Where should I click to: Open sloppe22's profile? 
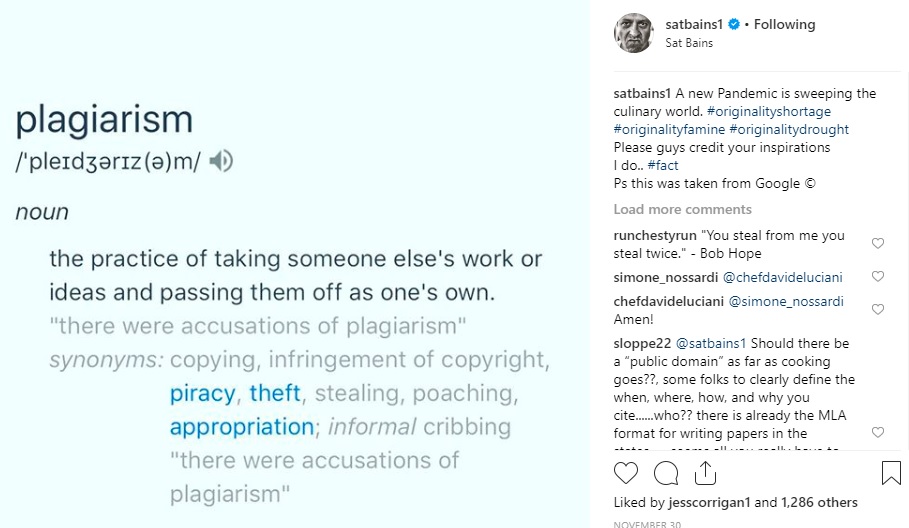643,344
